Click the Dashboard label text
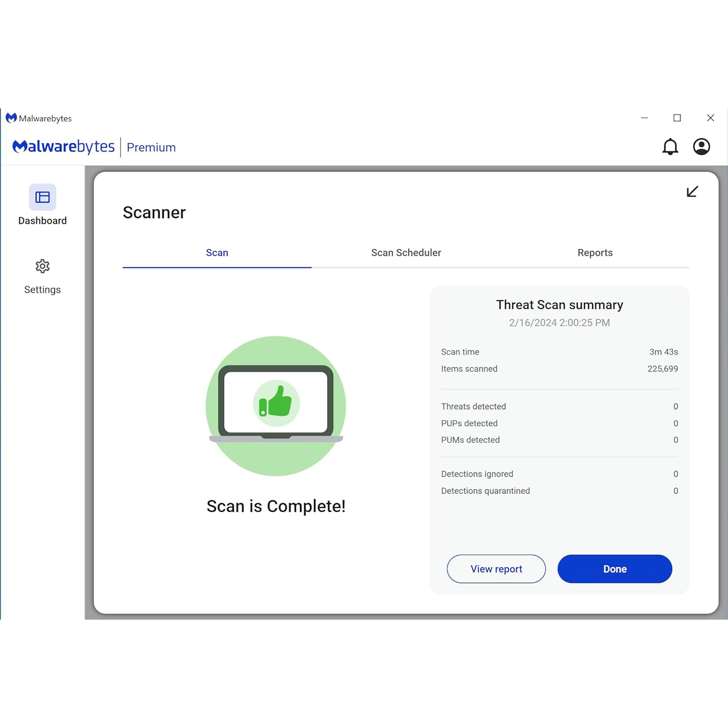The image size is (728, 728). coord(42,221)
